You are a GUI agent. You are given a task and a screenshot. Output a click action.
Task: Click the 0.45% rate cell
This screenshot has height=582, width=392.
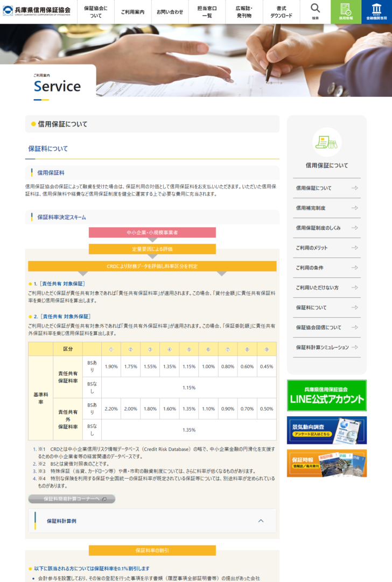click(x=267, y=366)
